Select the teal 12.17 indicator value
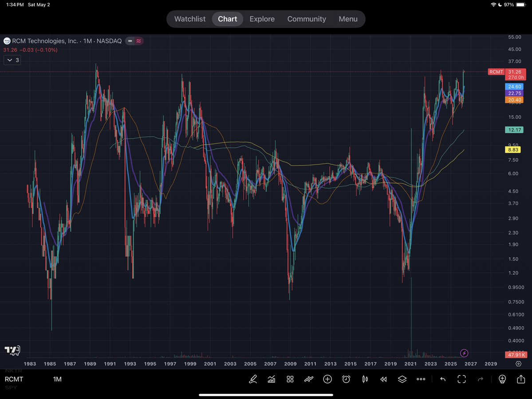Viewport: 532px width, 399px height. coord(514,130)
